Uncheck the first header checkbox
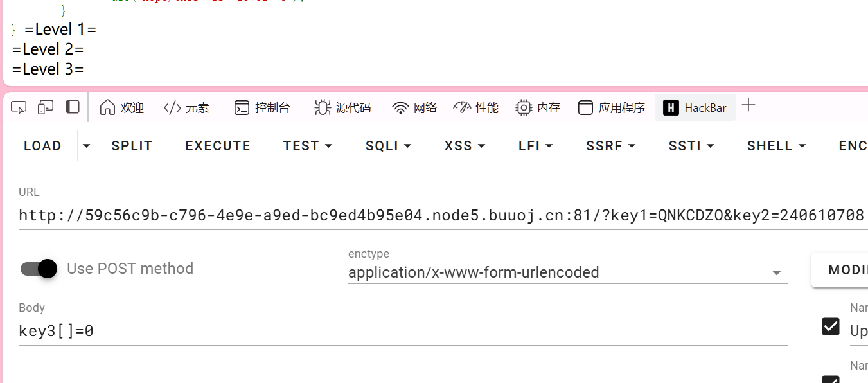 click(x=830, y=326)
